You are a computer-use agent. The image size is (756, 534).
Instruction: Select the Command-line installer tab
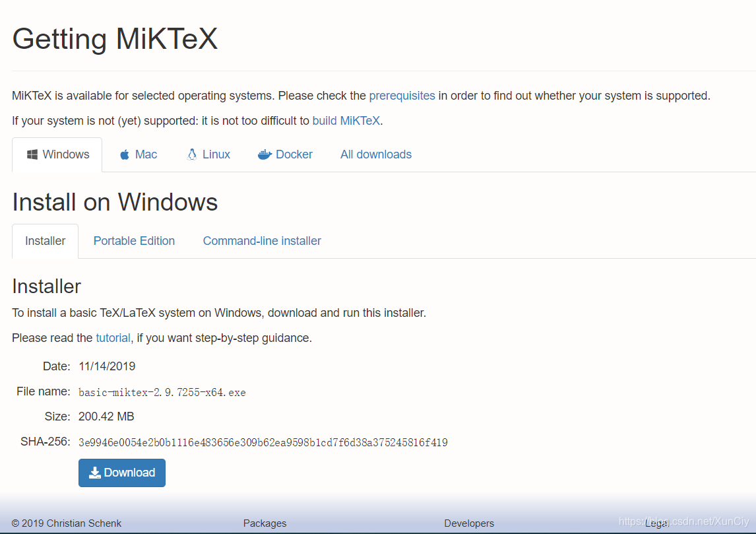pyautogui.click(x=262, y=241)
